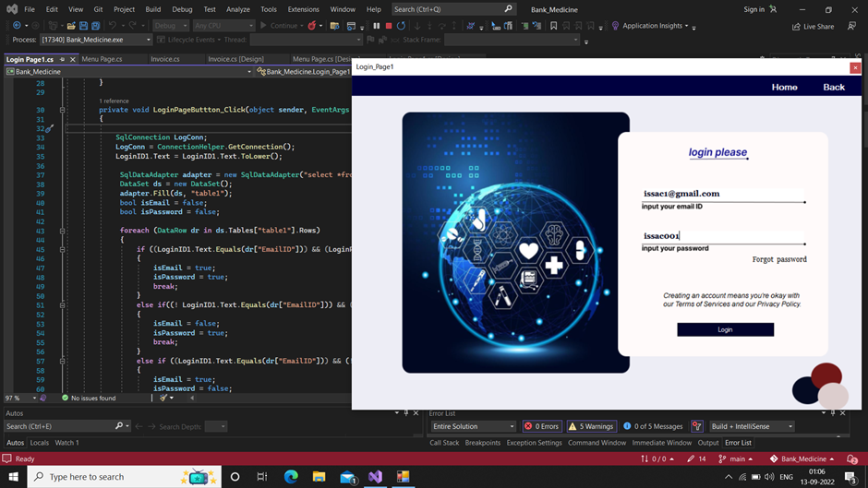This screenshot has width=868, height=488.
Task: Click the Login button on the form
Action: click(x=725, y=329)
